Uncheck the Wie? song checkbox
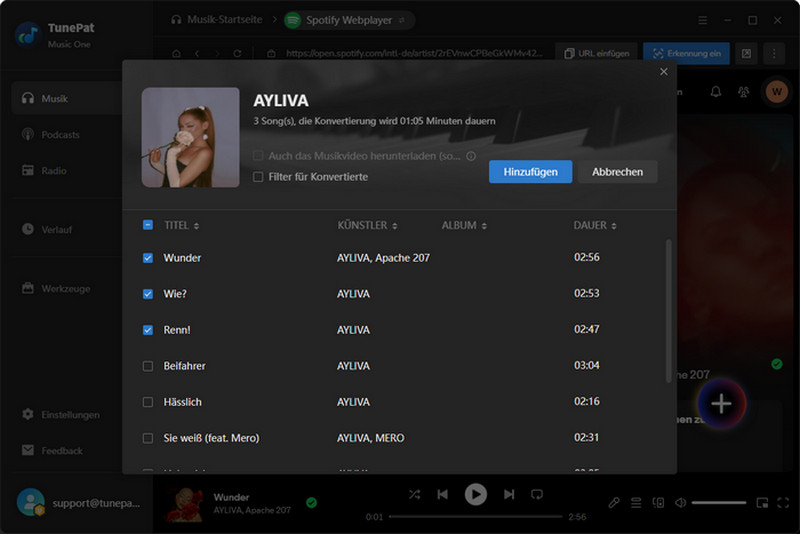This screenshot has height=534, width=800. coord(148,294)
